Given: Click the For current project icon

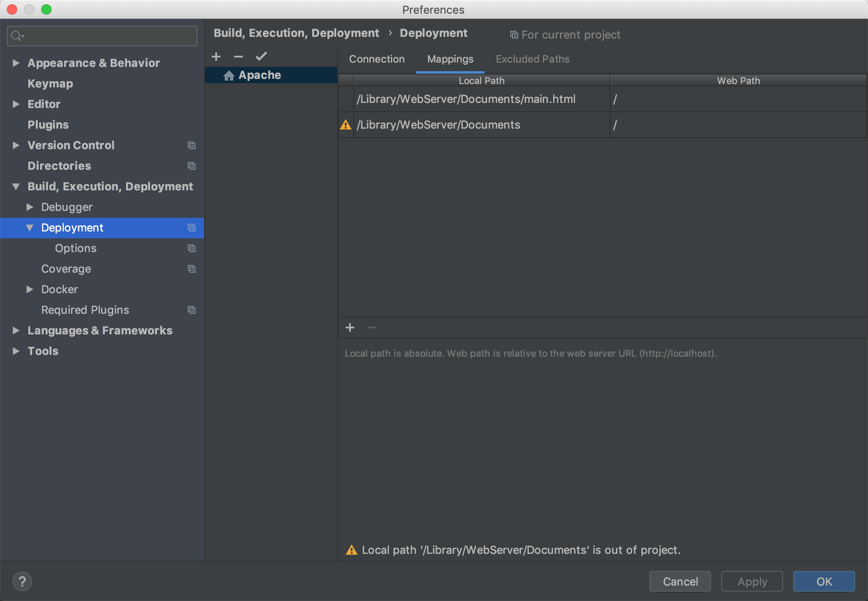Looking at the screenshot, I should coord(514,34).
